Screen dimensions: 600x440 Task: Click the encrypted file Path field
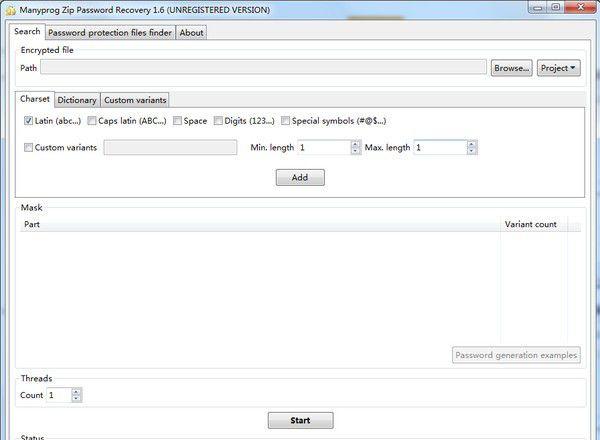(x=263, y=68)
